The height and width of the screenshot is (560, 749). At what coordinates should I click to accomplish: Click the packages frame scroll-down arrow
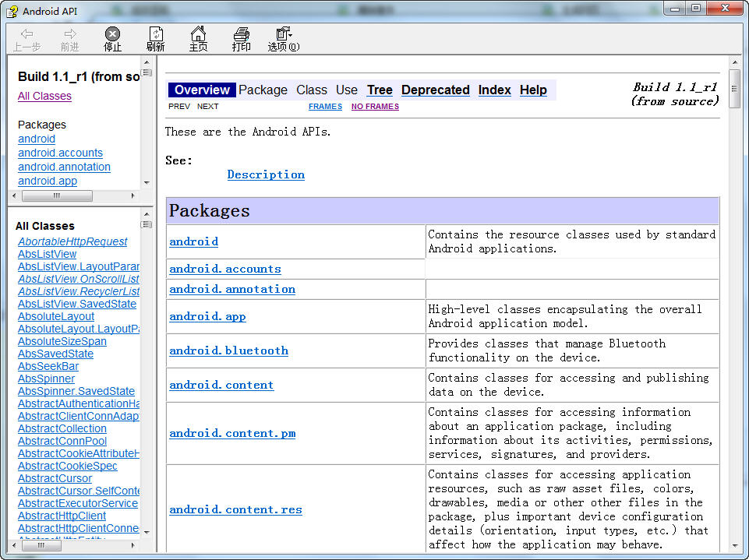coord(147,183)
